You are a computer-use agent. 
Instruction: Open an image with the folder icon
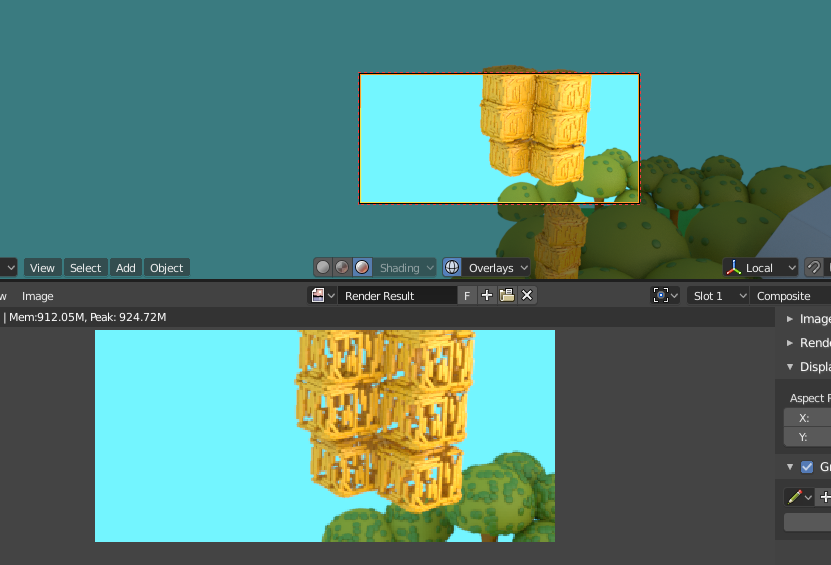(x=507, y=295)
